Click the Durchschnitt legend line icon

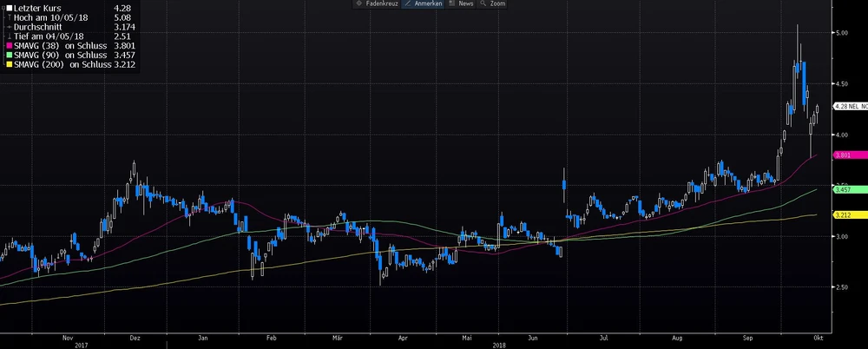click(x=9, y=27)
